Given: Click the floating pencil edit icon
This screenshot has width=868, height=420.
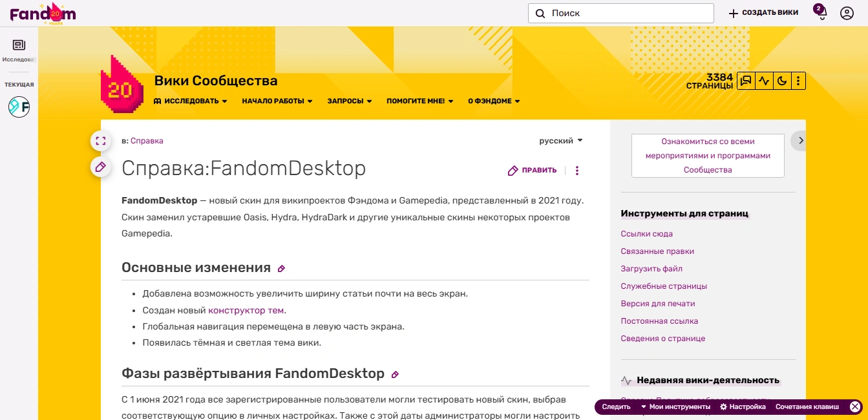Looking at the screenshot, I should (x=100, y=167).
